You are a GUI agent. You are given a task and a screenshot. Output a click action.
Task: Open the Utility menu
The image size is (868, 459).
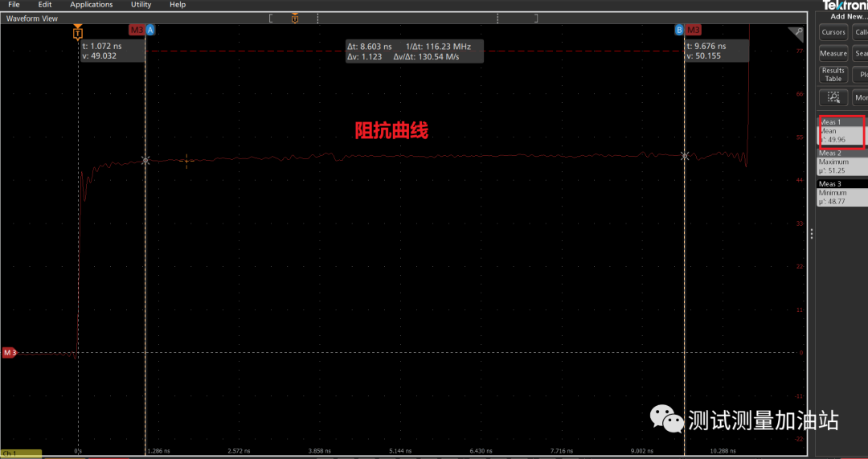[x=141, y=5]
